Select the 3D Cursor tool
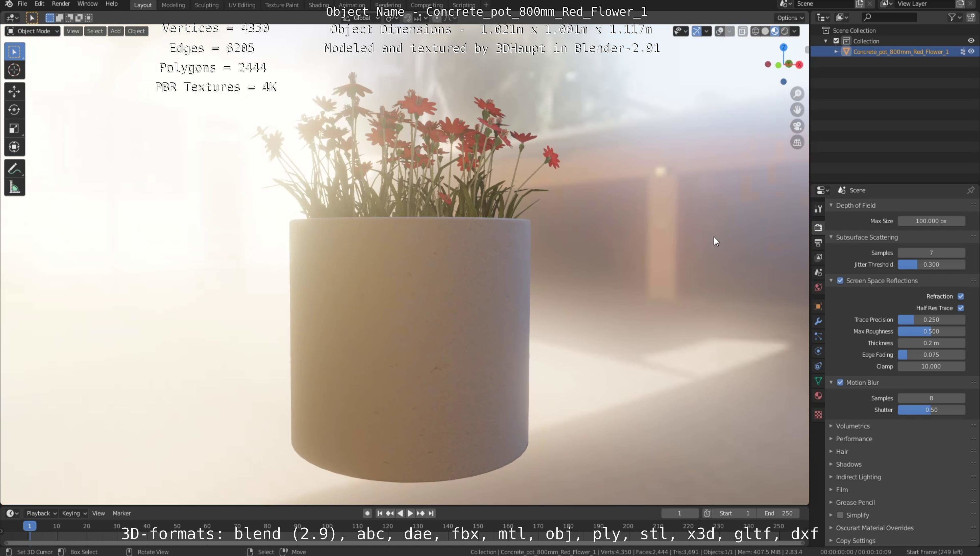Screen dimensions: 980x556 tap(15, 70)
